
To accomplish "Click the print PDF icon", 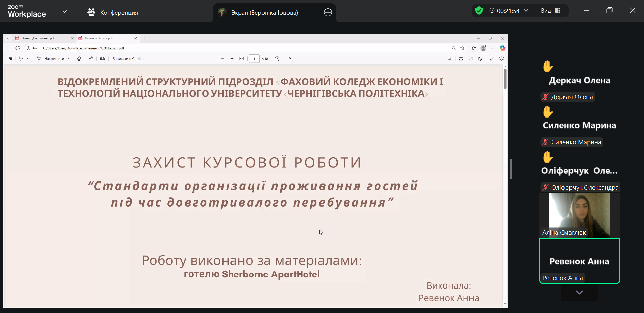I will click(x=461, y=59).
